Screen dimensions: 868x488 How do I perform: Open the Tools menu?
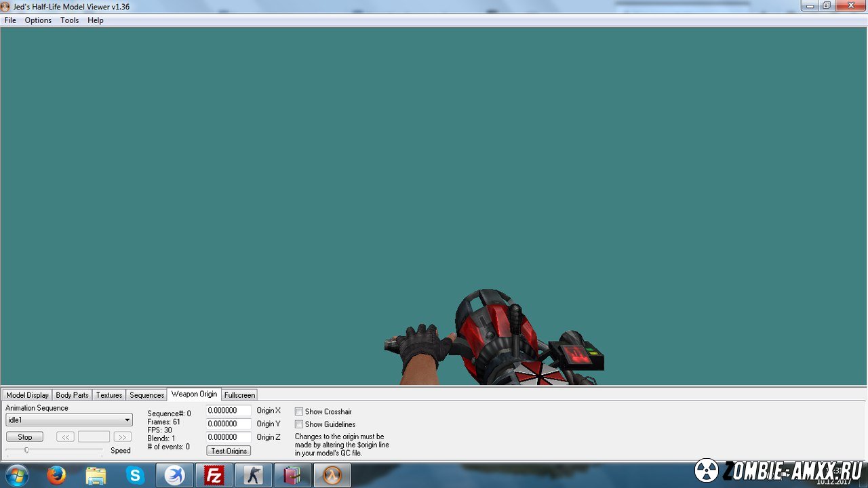click(69, 20)
